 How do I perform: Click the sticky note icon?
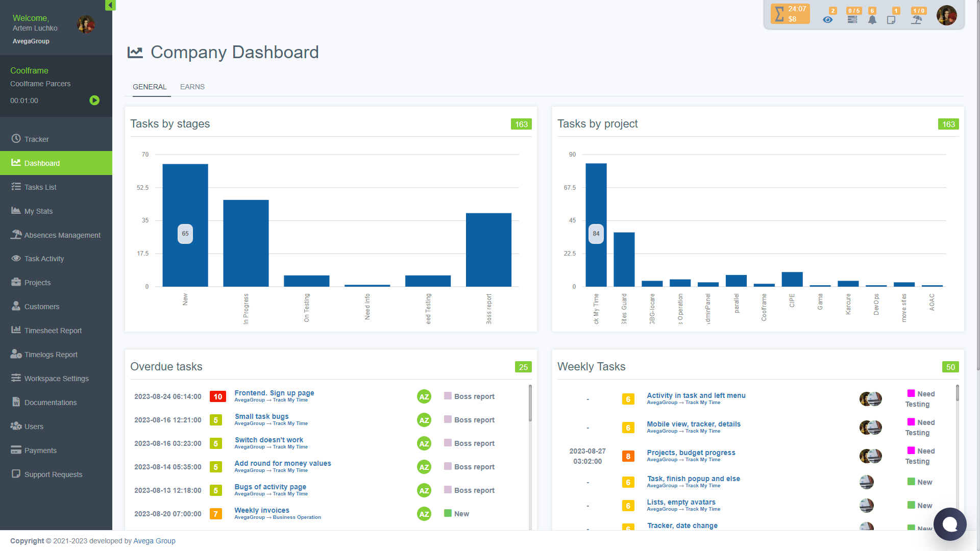[x=891, y=20]
